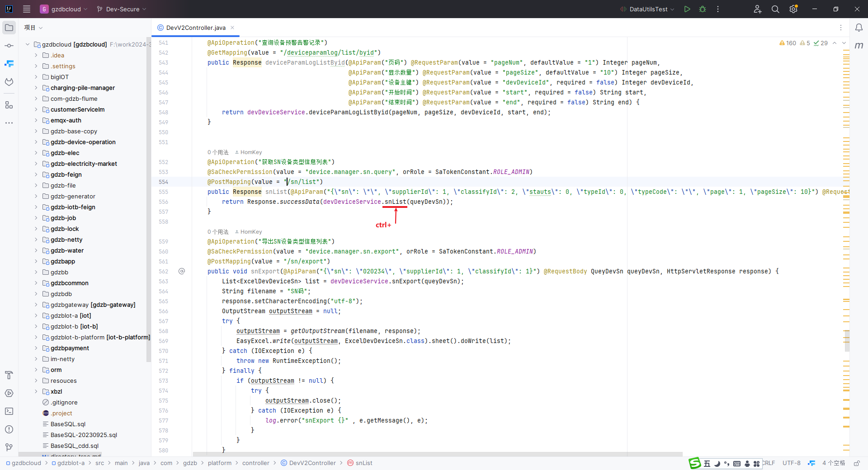This screenshot has height=470, width=868.
Task: Open the Terminal tool window
Action: pyautogui.click(x=9, y=411)
